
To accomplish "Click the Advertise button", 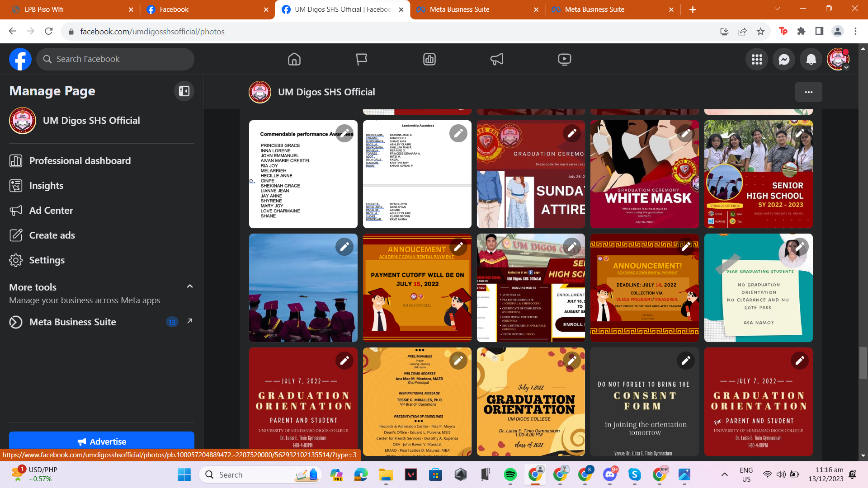I will 102,441.
